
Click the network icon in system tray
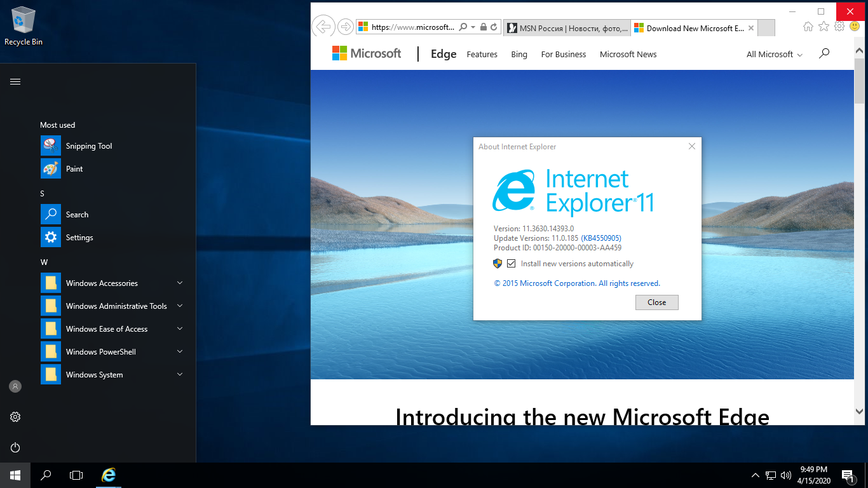[x=771, y=475]
